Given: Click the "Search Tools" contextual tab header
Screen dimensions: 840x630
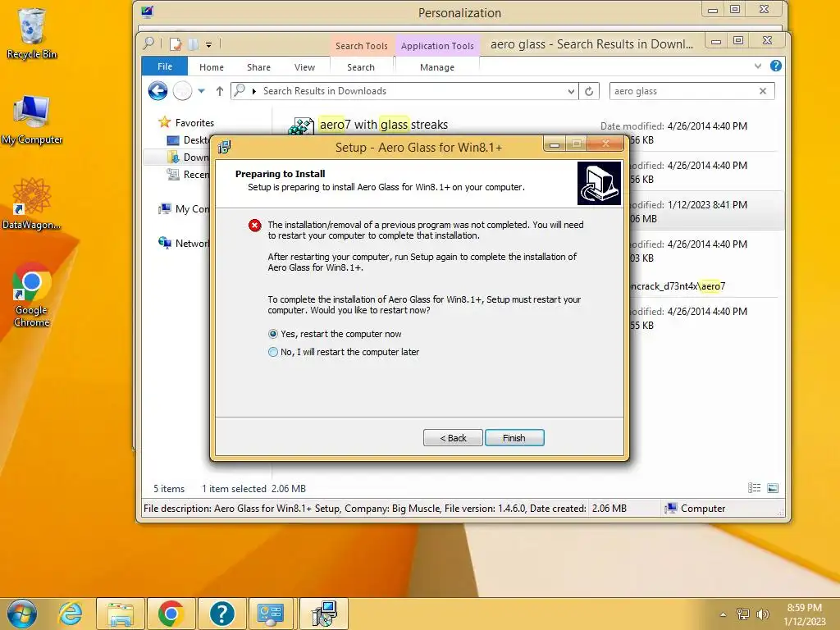Looking at the screenshot, I should coord(362,46).
